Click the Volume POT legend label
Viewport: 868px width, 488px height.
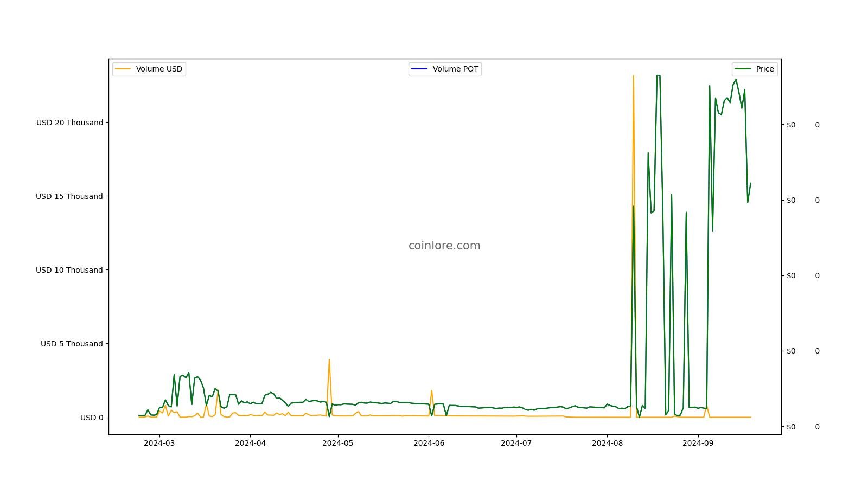[x=455, y=69]
